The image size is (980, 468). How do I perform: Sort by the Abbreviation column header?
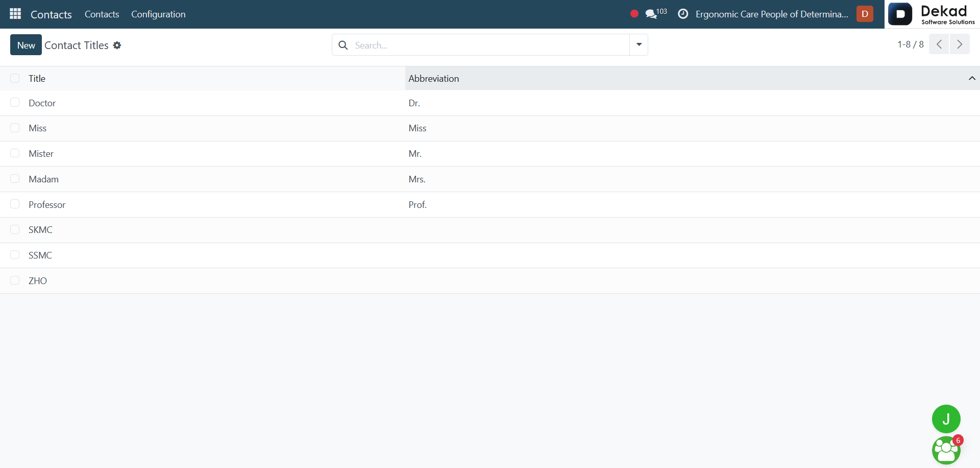(433, 78)
